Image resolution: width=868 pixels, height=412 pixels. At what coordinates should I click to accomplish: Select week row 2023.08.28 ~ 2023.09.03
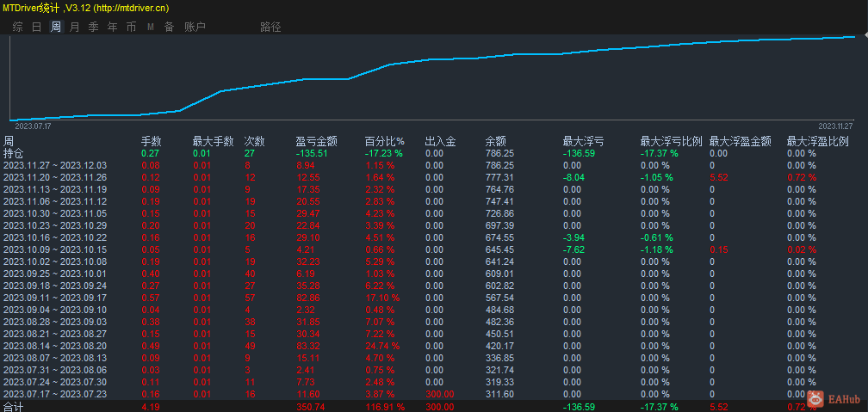(x=55, y=322)
